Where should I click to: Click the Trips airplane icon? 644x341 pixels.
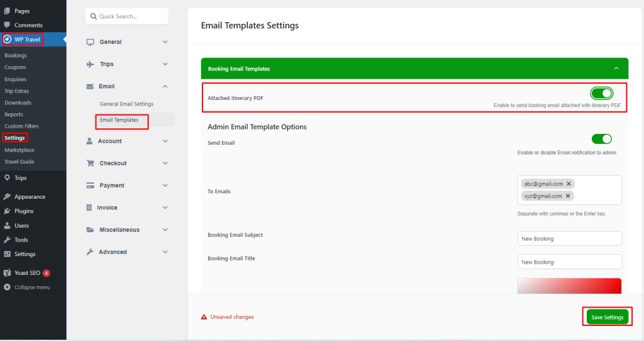tap(91, 64)
